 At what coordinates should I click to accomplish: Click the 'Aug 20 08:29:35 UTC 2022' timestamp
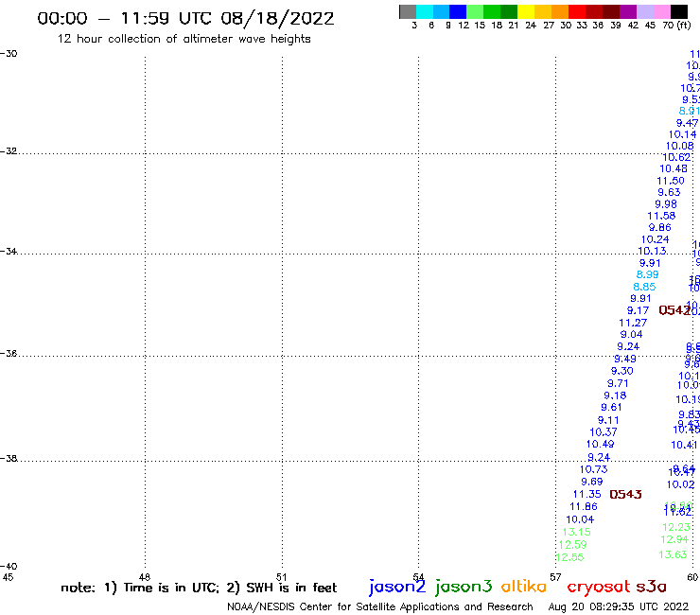click(619, 606)
